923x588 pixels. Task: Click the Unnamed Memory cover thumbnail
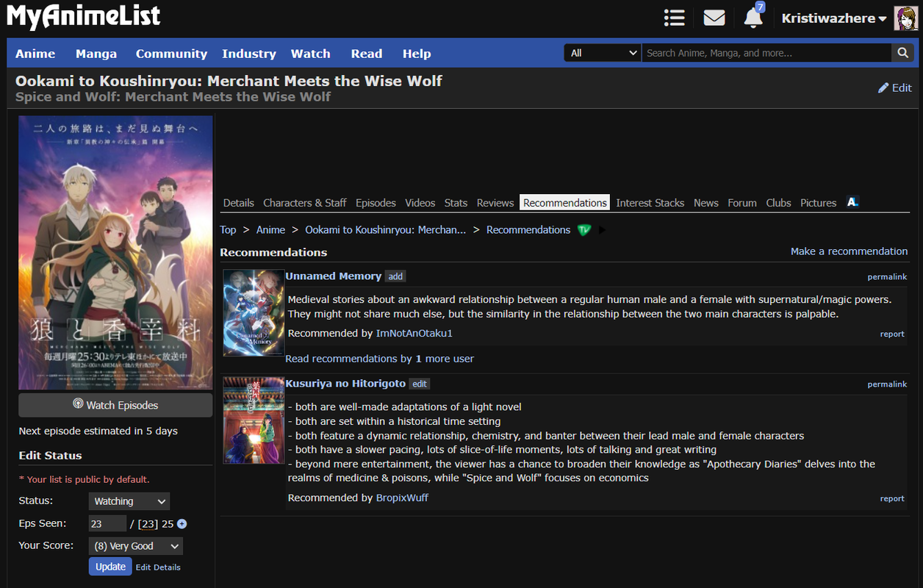(x=254, y=313)
